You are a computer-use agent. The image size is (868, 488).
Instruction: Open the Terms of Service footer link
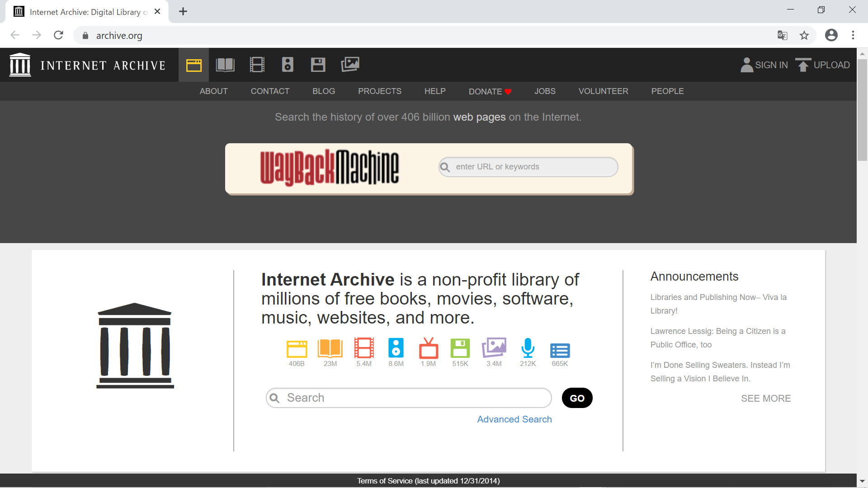429,481
